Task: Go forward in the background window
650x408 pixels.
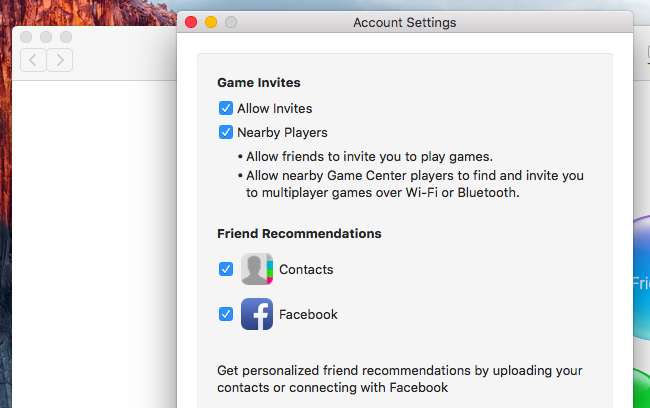Action: (60, 60)
